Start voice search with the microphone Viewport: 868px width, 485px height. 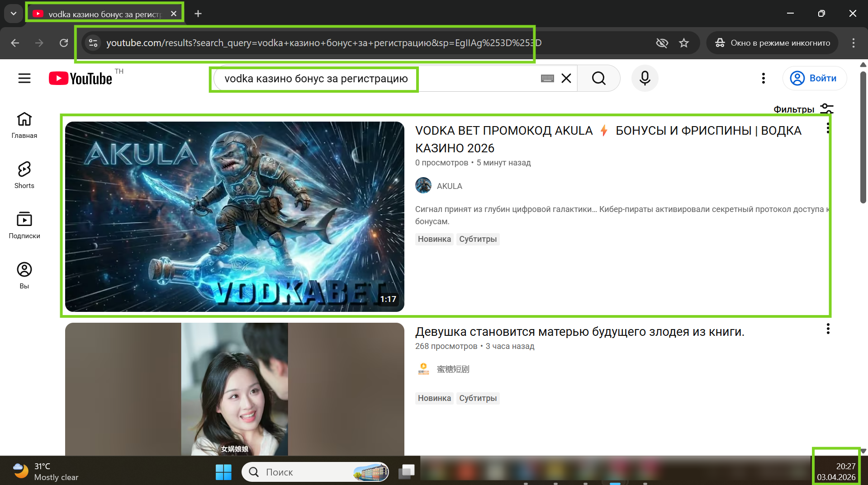pos(645,78)
